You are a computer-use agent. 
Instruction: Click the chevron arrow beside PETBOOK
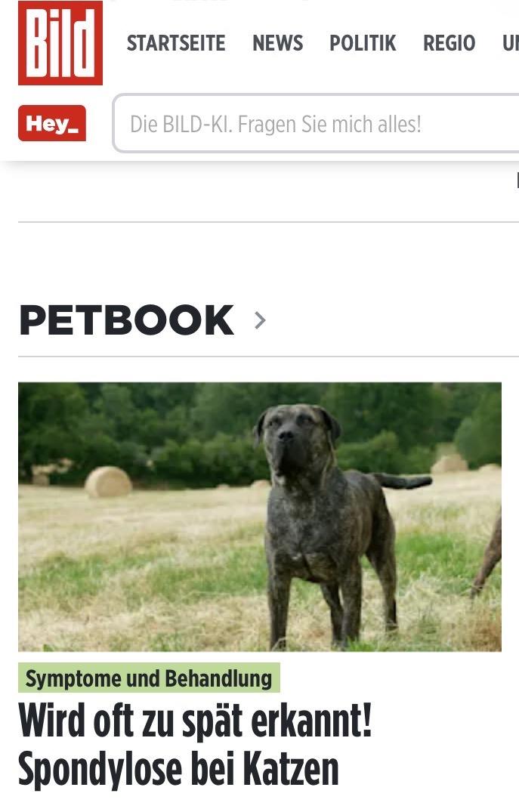260,320
